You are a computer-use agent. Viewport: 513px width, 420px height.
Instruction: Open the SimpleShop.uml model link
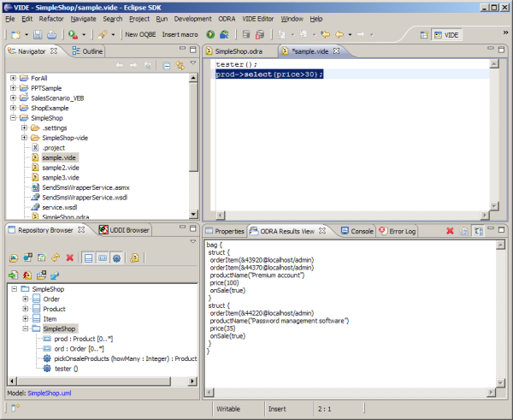(x=50, y=393)
